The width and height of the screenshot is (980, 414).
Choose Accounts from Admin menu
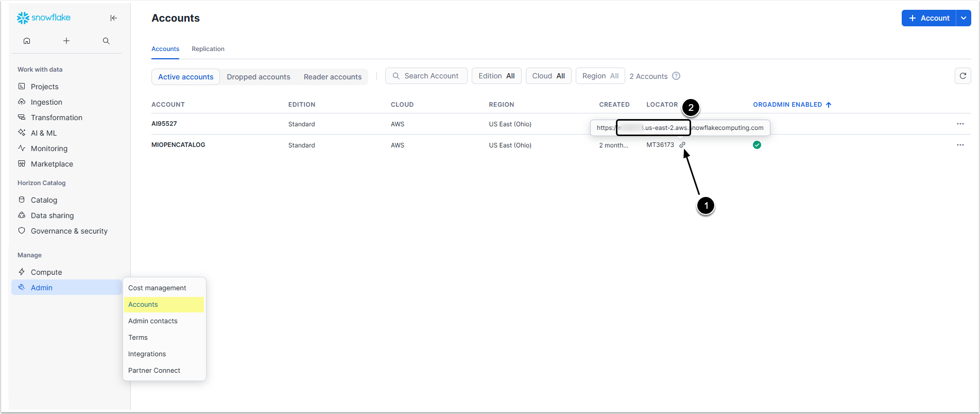point(164,305)
